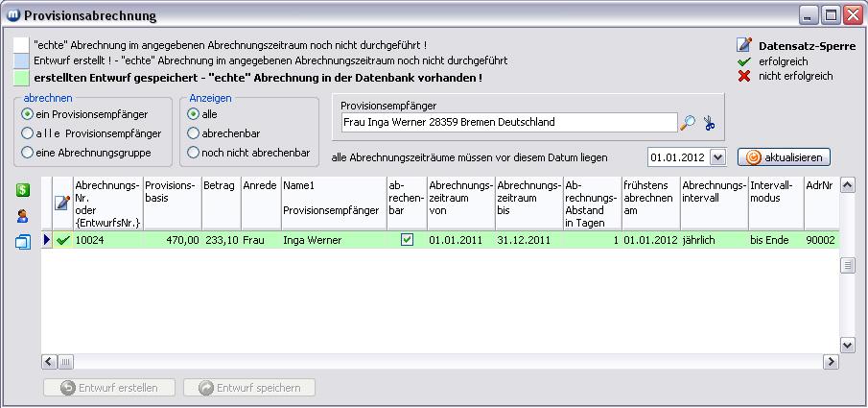Click the 'aktualisieren' refresh button
Screen dimensions: 868x408
click(784, 156)
